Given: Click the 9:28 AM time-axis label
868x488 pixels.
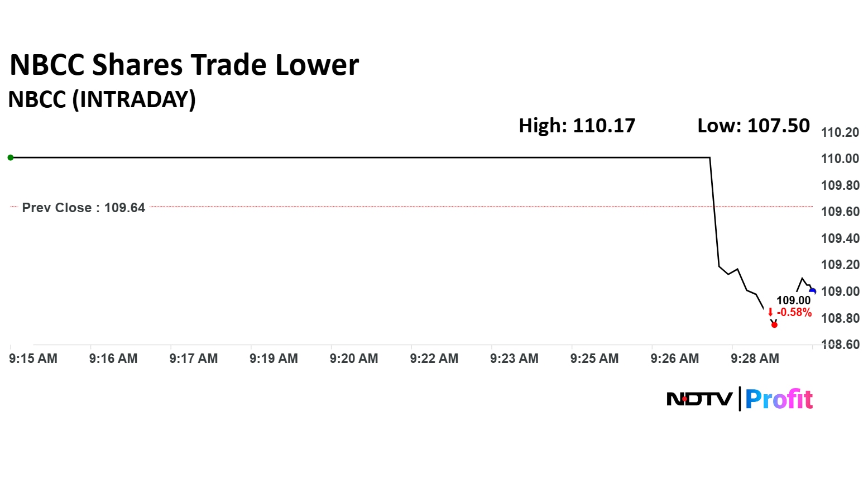Looking at the screenshot, I should [x=755, y=358].
